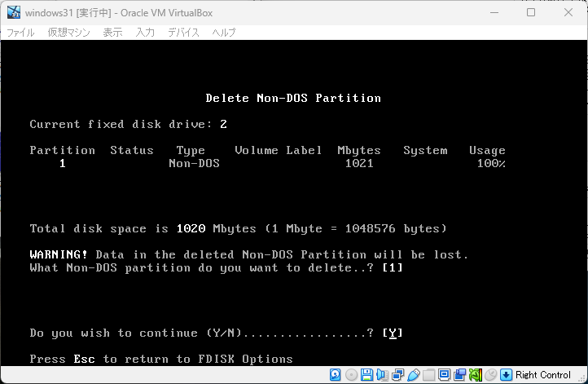Viewport: 588px width, 384px height.
Task: Click the Delete Non-DOS Partition heading
Action: pyautogui.click(x=293, y=98)
